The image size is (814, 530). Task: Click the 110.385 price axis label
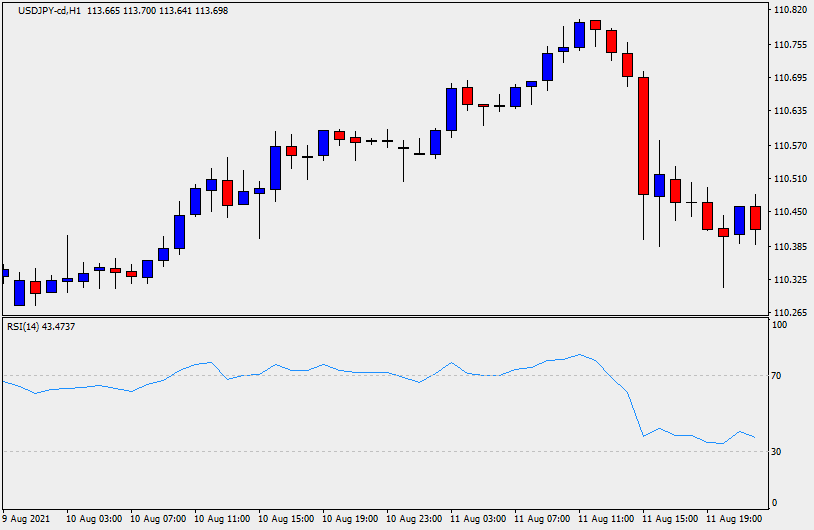[x=790, y=246]
